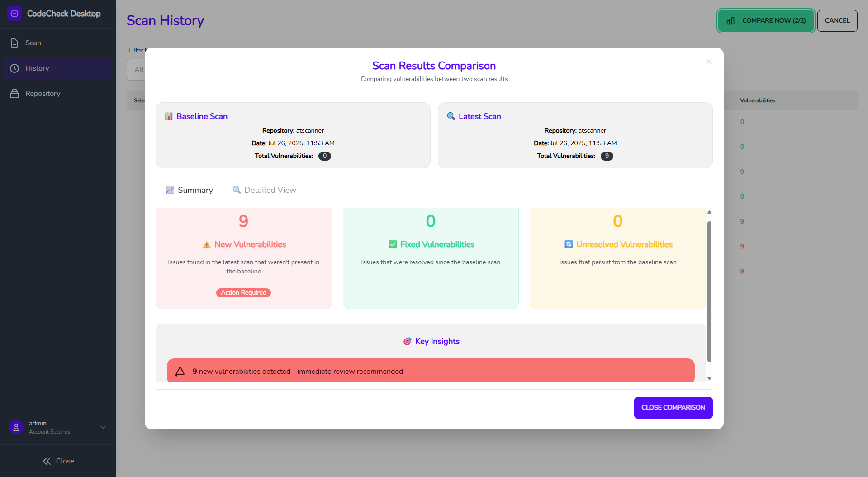This screenshot has width=868, height=477.
Task: Click the Fixed Vulnerabilities label
Action: click(x=437, y=244)
